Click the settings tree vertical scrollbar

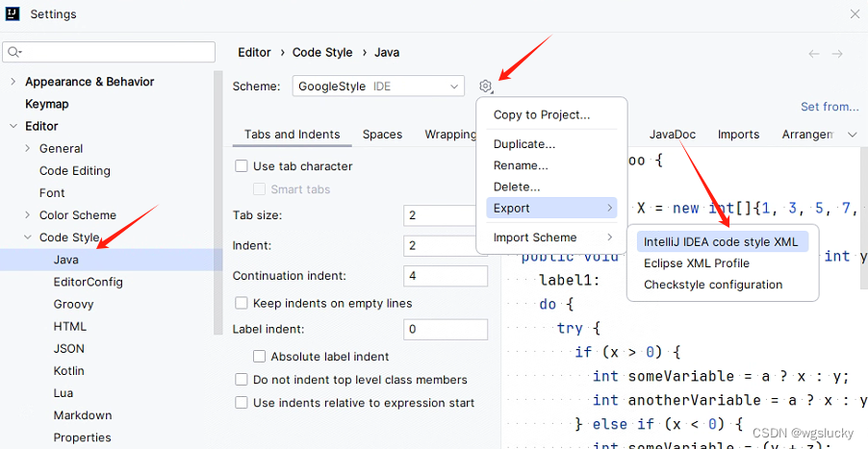coord(218,202)
